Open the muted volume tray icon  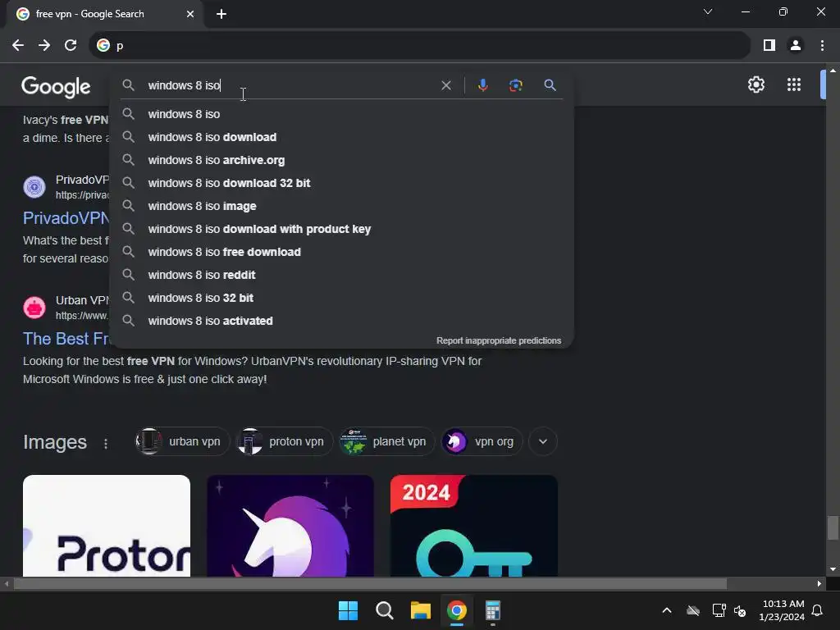[x=740, y=610]
